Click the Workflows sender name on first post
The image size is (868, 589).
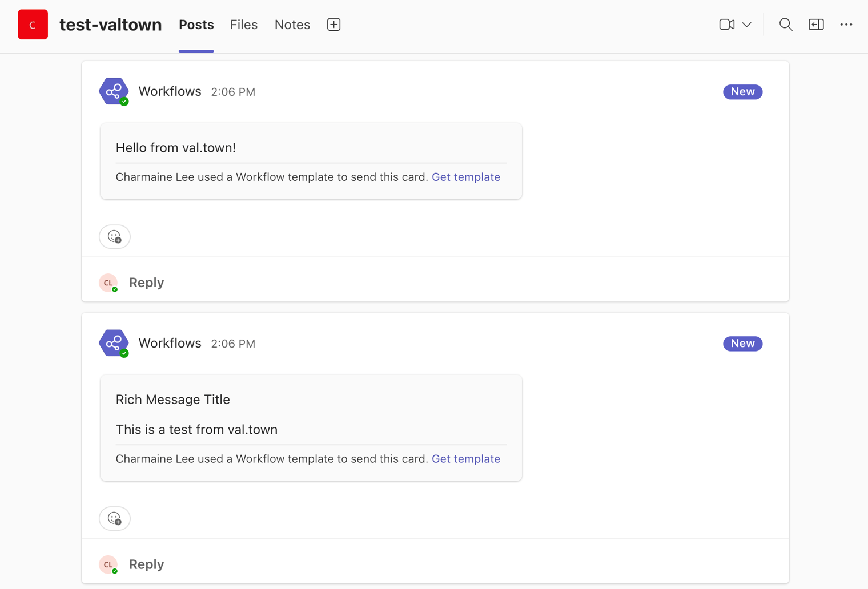pos(170,91)
